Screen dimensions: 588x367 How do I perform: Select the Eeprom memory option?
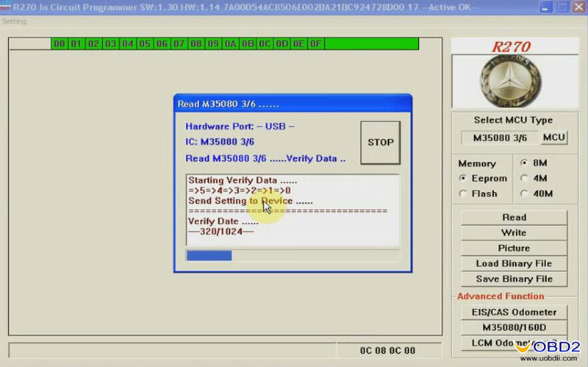(x=483, y=179)
